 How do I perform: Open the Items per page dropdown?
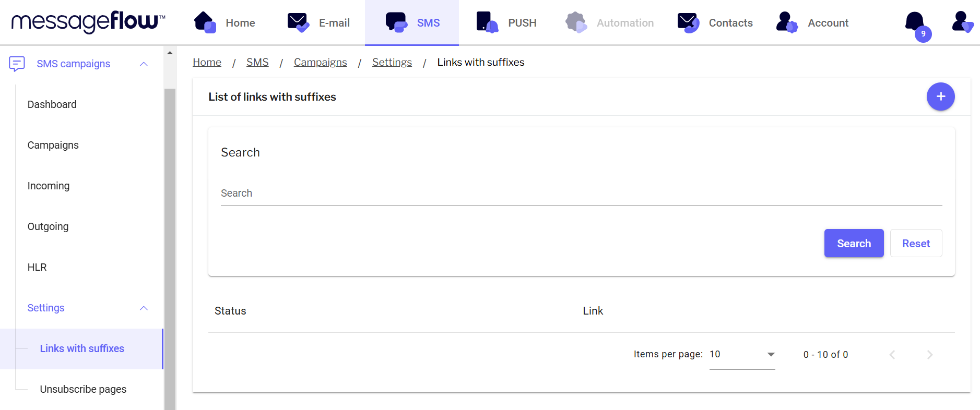tap(742, 355)
